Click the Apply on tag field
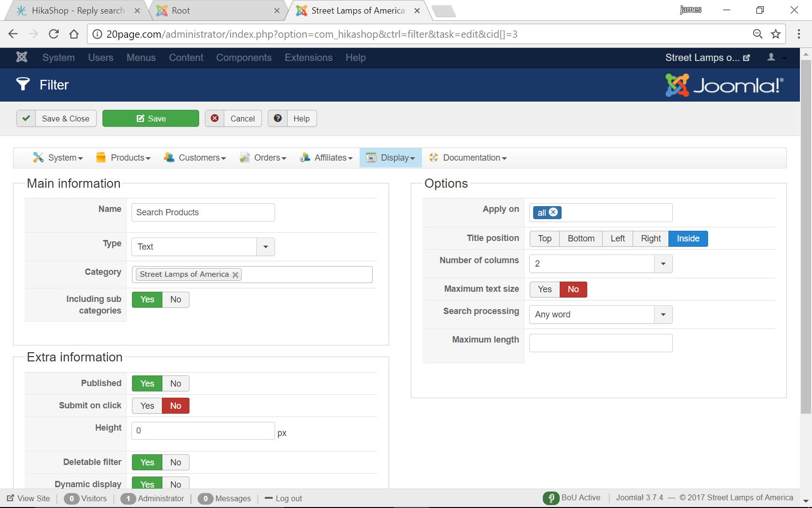 pos(601,212)
